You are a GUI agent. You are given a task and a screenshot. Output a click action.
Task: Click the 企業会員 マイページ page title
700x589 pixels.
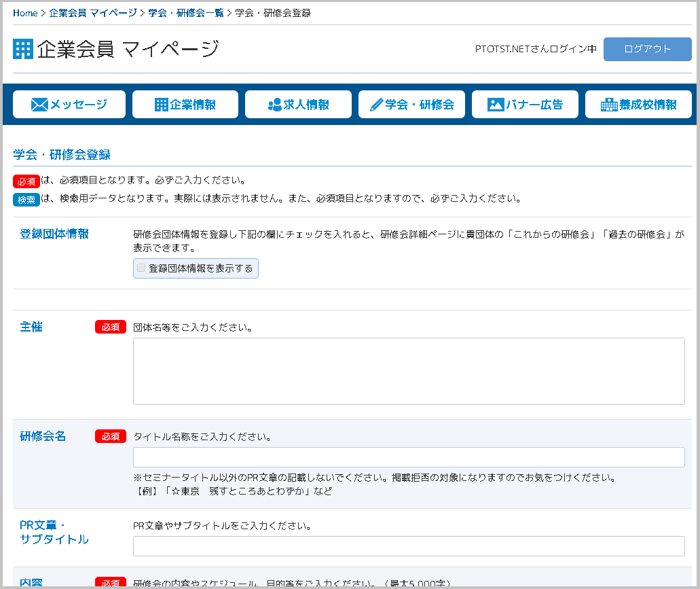click(x=128, y=49)
